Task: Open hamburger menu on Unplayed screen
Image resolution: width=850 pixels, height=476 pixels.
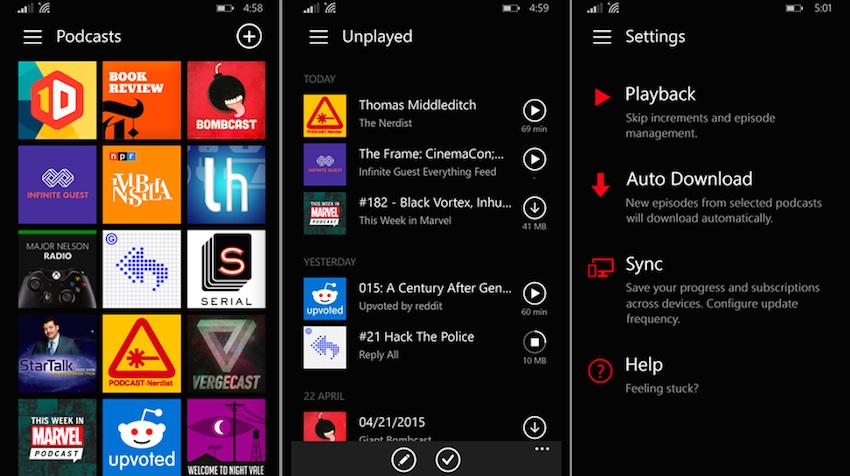Action: click(x=319, y=37)
